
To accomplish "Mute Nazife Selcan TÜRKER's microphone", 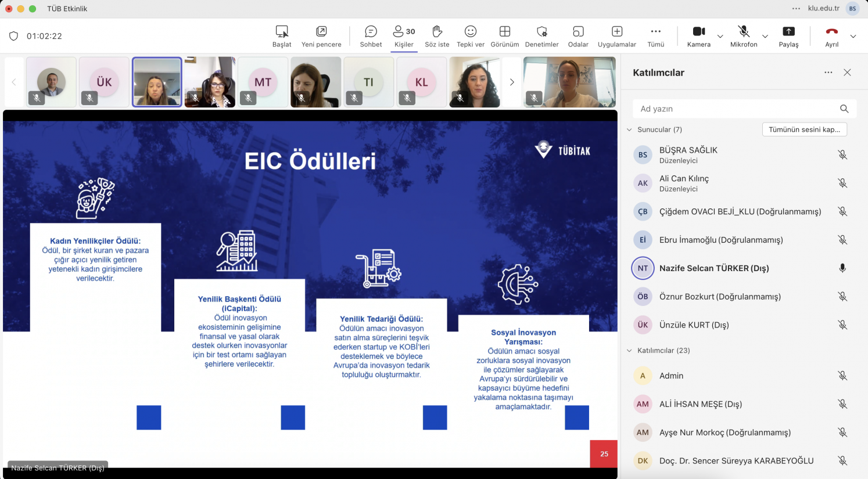I will (x=842, y=268).
